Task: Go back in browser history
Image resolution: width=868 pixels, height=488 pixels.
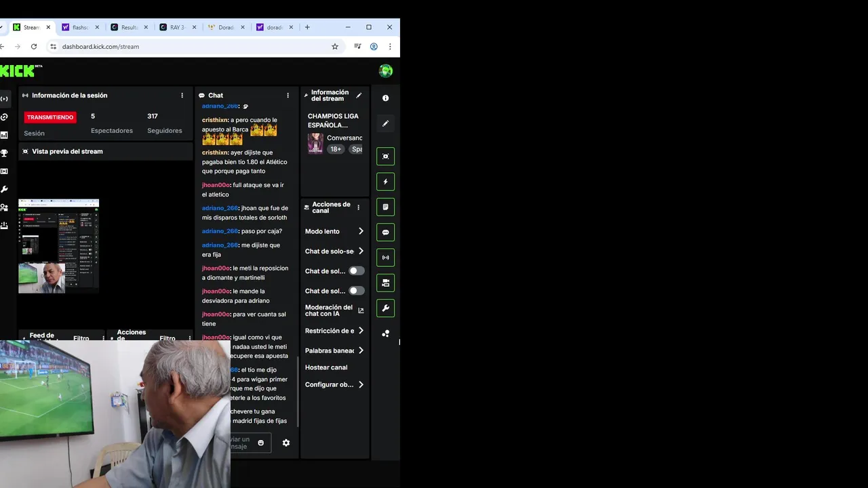Action: click(x=3, y=47)
